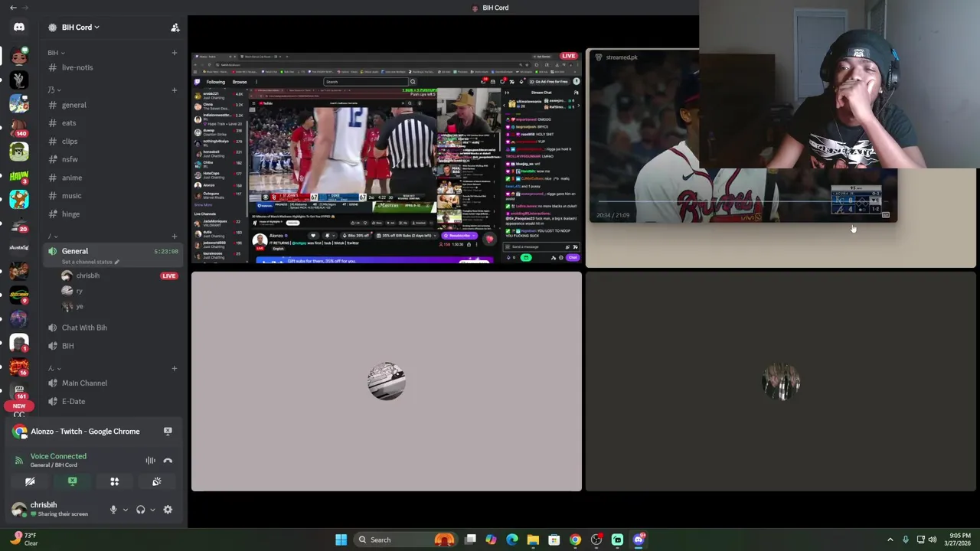
Task: Collapse the BIH channel category
Action: pyautogui.click(x=56, y=53)
